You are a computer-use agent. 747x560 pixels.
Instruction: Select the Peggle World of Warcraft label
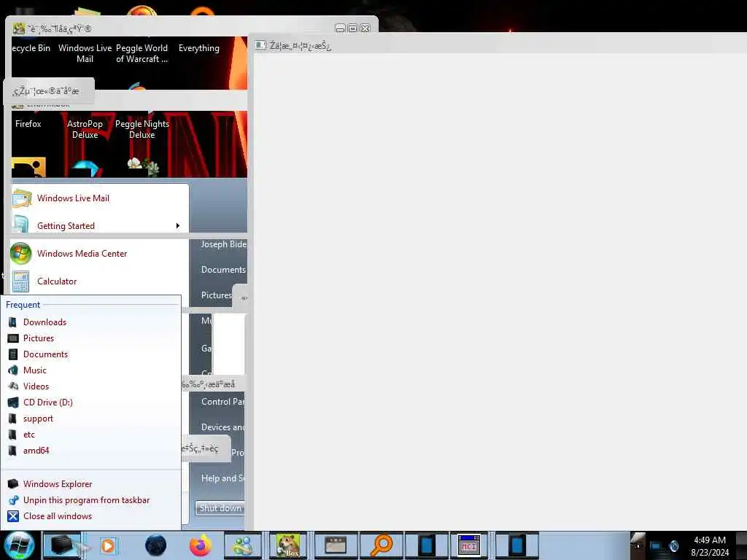(142, 53)
